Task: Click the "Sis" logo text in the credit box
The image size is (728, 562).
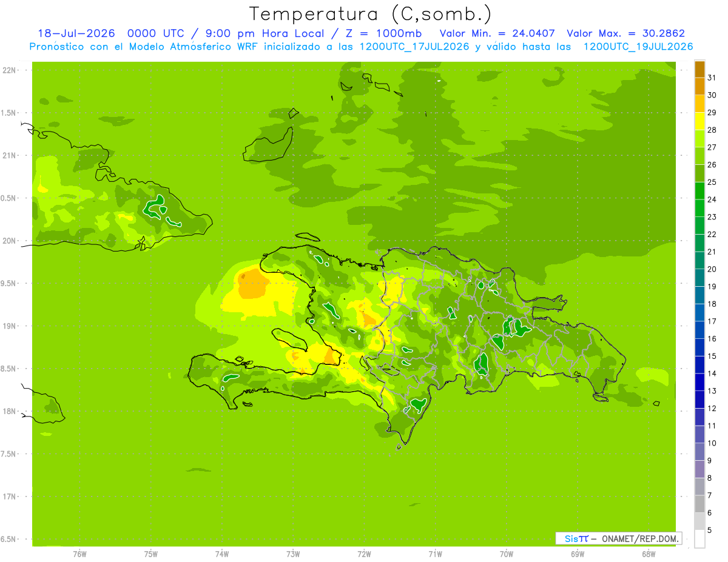Action: [x=572, y=538]
